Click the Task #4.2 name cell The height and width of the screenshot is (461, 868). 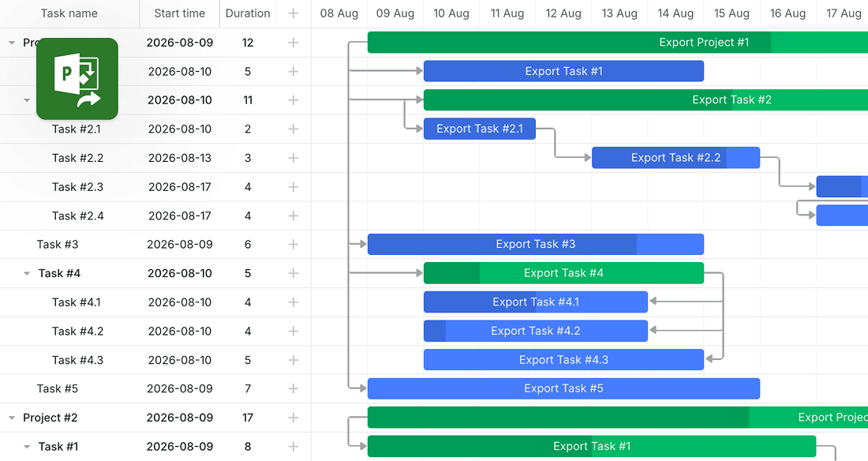(x=77, y=331)
